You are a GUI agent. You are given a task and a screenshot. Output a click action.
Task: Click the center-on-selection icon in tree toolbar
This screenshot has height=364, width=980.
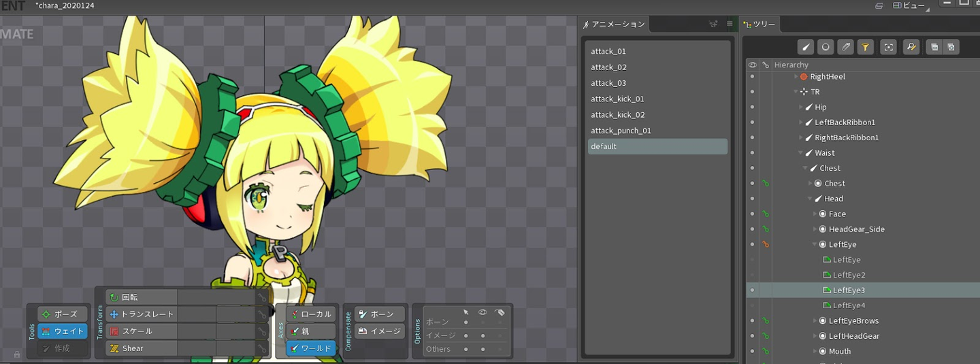[888, 47]
